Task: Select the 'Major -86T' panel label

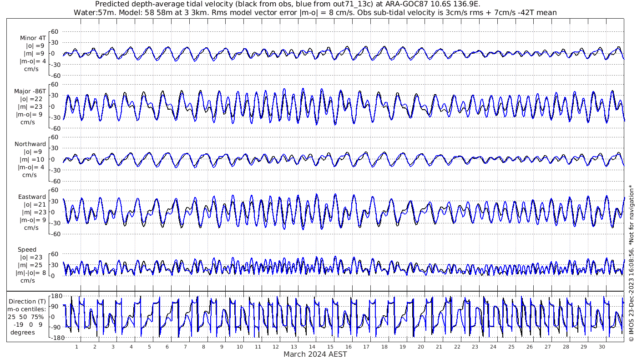Action: (30, 91)
